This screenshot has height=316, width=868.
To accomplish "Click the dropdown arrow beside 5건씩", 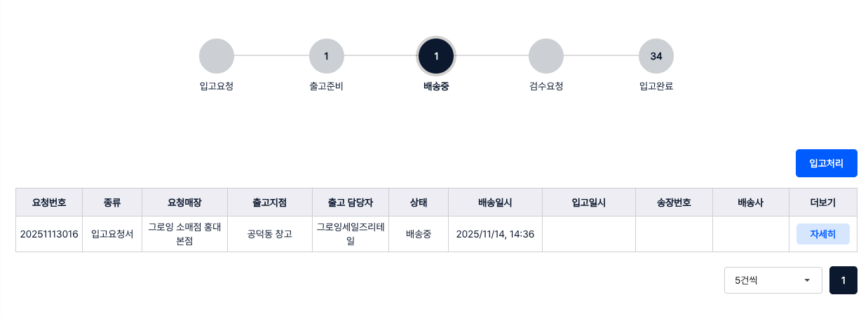I will [807, 280].
